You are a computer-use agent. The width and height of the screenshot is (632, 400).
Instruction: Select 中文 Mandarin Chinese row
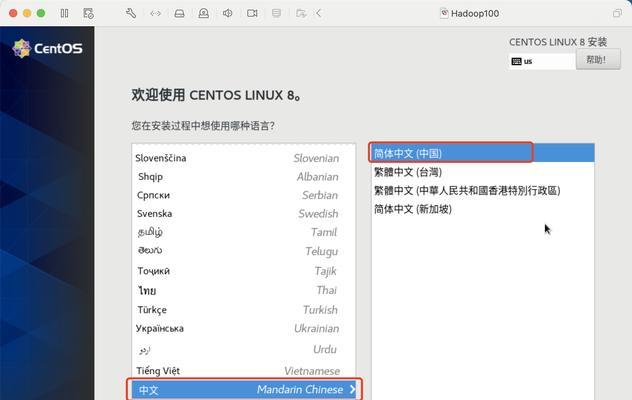coord(243,390)
